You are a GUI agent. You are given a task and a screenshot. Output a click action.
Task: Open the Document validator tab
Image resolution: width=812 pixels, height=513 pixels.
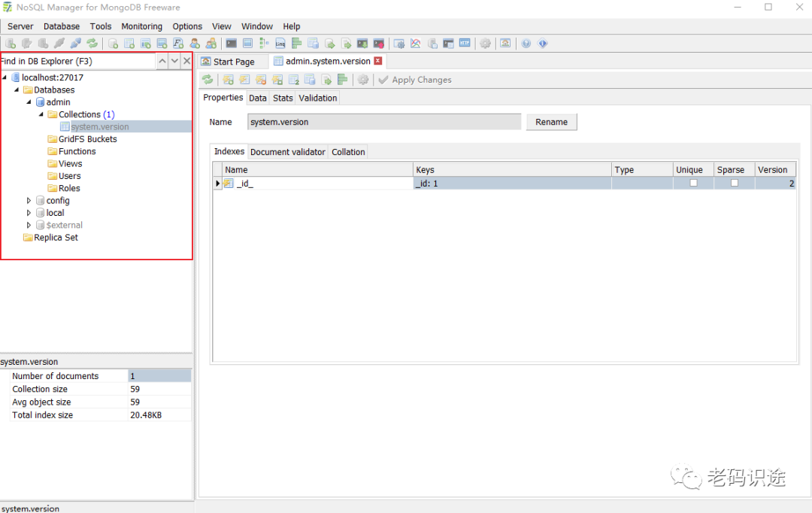click(287, 152)
